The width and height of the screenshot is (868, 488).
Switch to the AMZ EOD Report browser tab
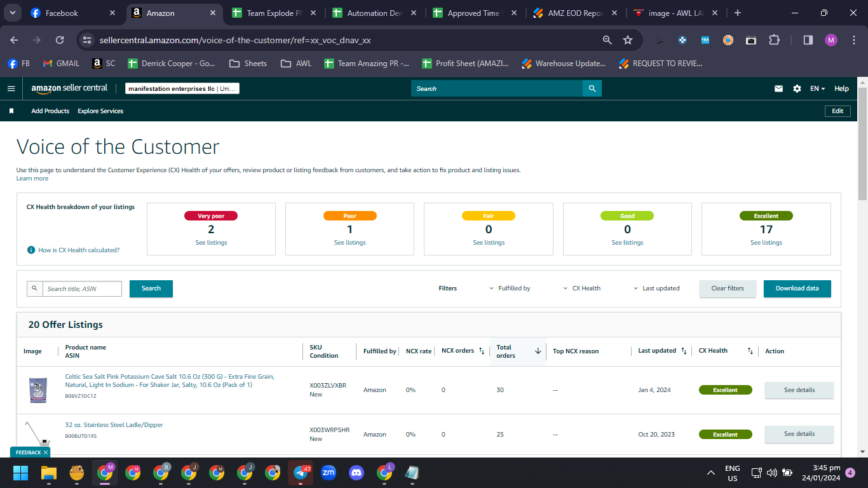click(574, 13)
